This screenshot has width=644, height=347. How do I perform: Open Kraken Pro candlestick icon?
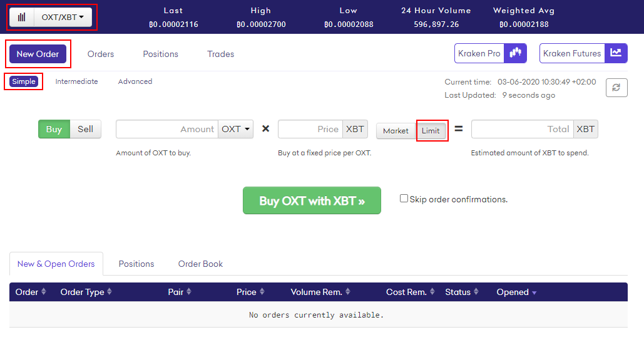pos(516,53)
